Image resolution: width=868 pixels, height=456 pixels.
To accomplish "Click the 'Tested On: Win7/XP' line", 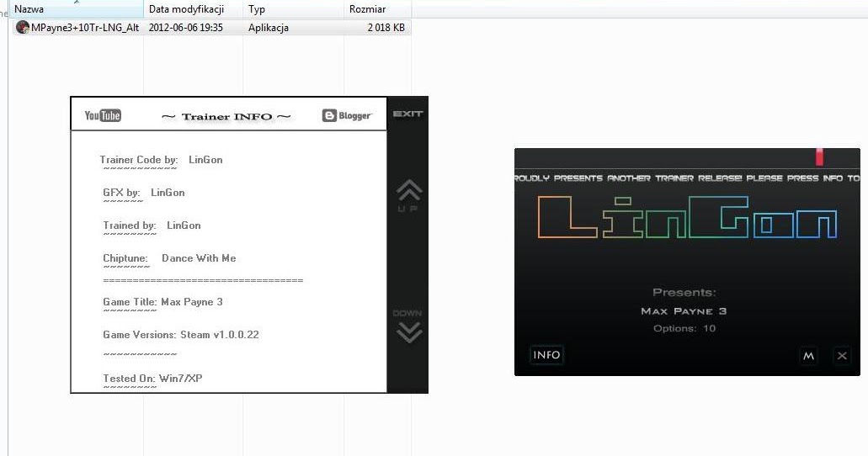I will (152, 379).
